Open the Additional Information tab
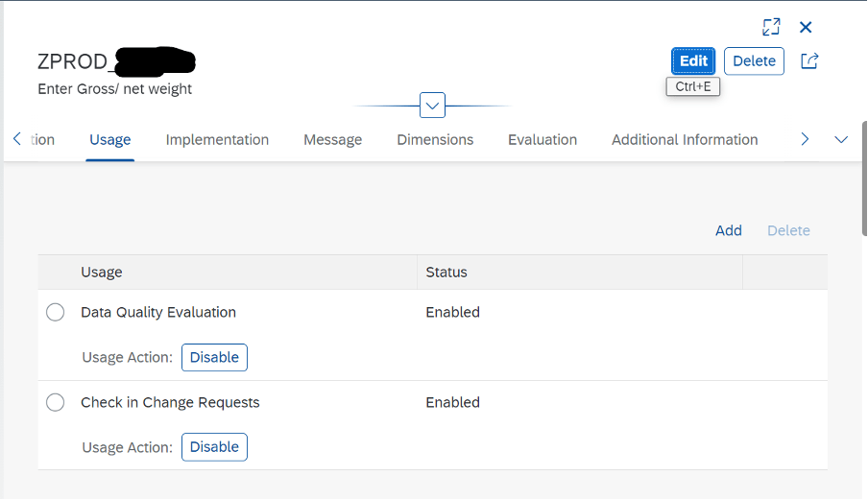Image resolution: width=868 pixels, height=499 pixels. [x=685, y=140]
